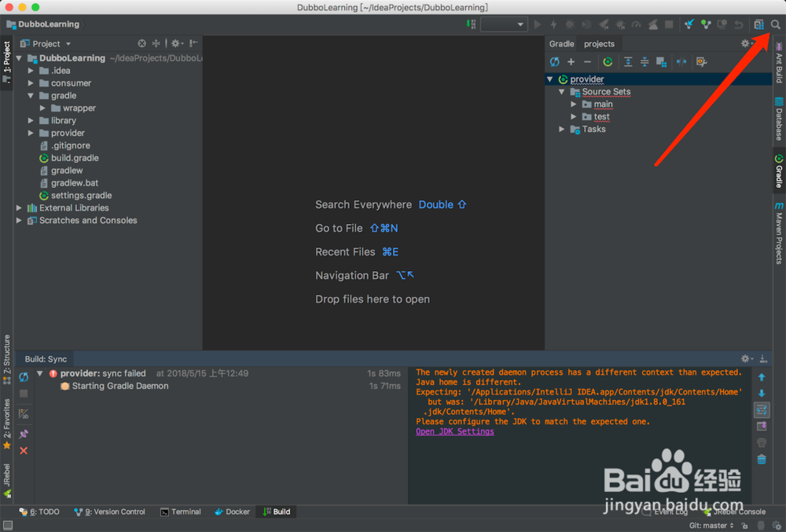The width and height of the screenshot is (786, 532).
Task: Expand test source set in Gradle panel
Action: (x=574, y=117)
